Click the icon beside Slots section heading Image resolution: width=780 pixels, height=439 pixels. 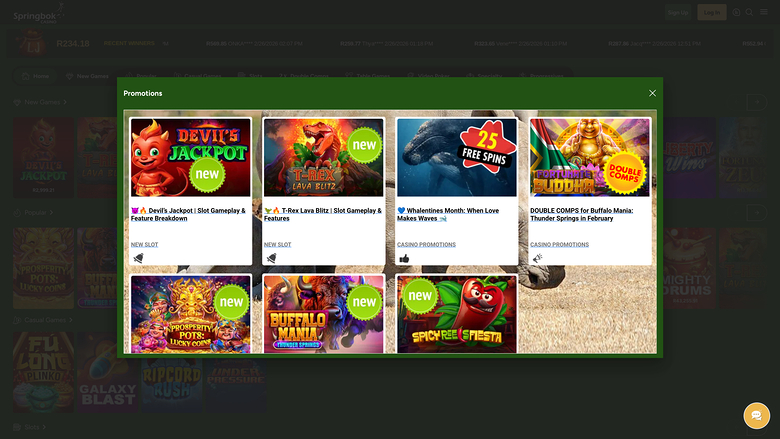click(x=17, y=427)
